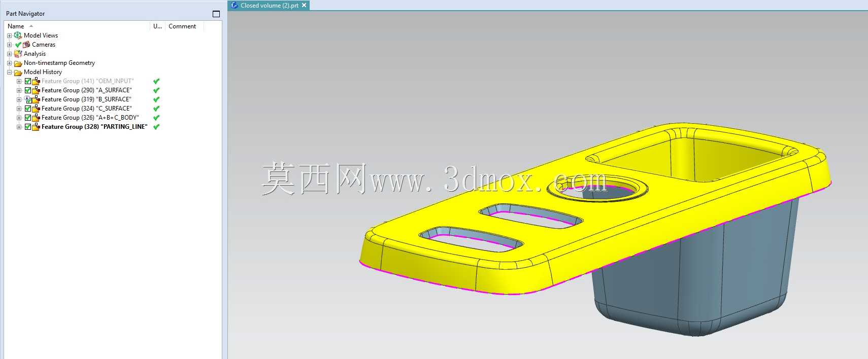The height and width of the screenshot is (359, 868).
Task: Select Feature Group (324) "C_SURFACE" text
Action: [86, 109]
